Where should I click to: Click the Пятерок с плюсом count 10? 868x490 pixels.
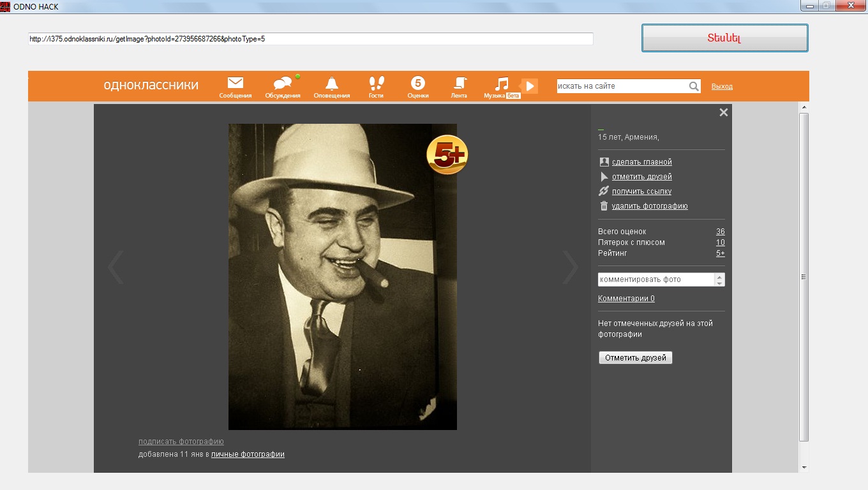720,242
